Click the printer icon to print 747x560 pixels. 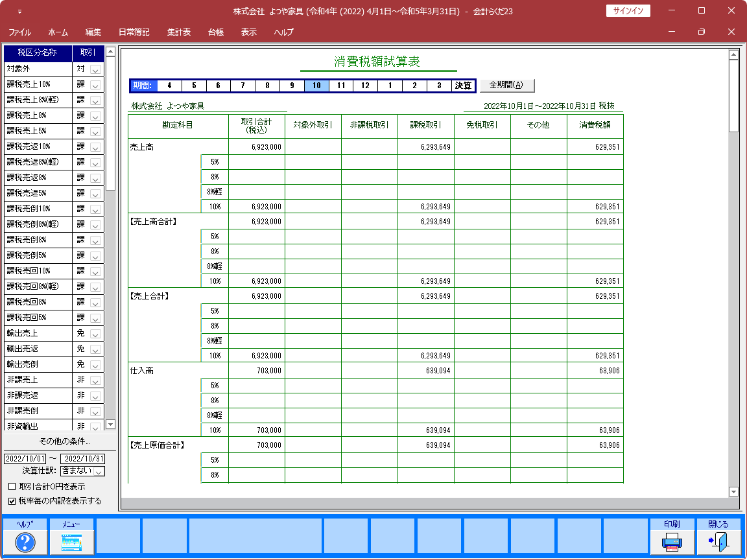(x=672, y=542)
